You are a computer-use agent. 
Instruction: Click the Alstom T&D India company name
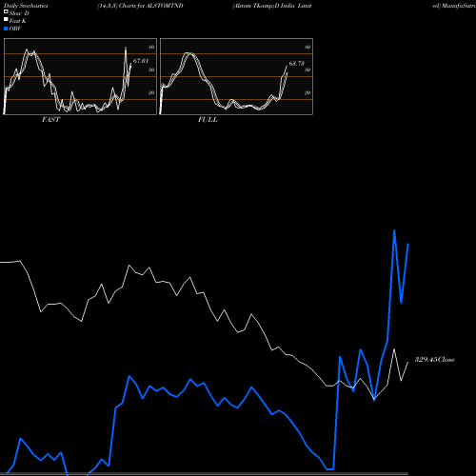pos(272,6)
